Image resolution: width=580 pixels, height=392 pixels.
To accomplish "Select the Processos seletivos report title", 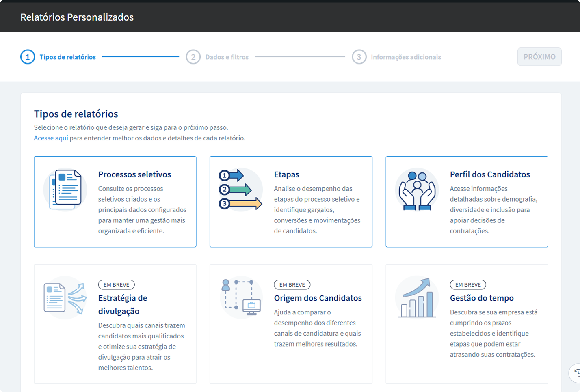I will 134,174.
